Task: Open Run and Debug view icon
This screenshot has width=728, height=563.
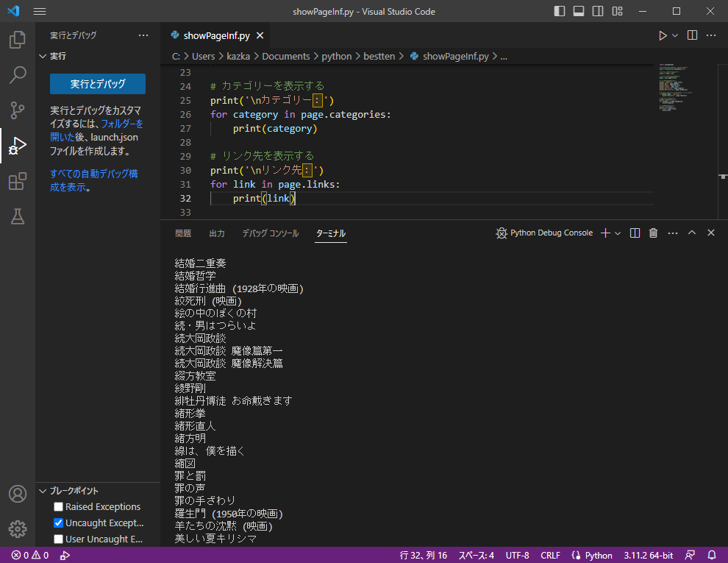Action: (x=18, y=146)
